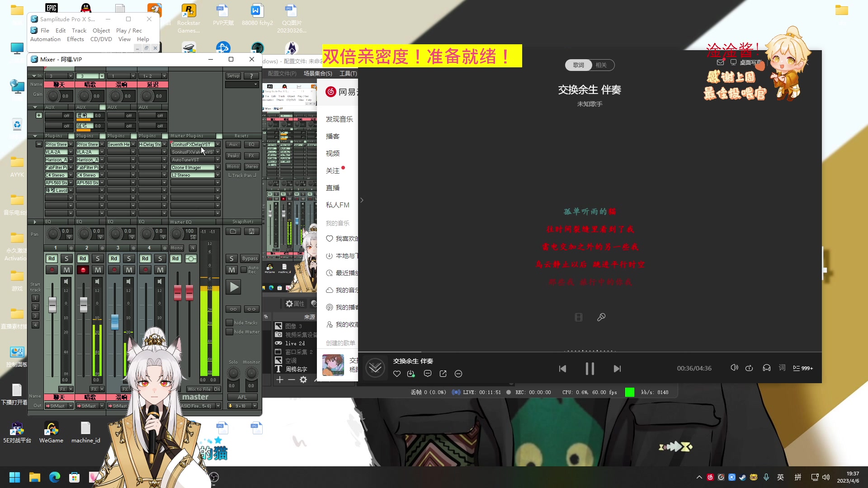Screen dimensions: 868x488
Task: Toggle the desktop lyrics 词 icon
Action: [782, 368]
